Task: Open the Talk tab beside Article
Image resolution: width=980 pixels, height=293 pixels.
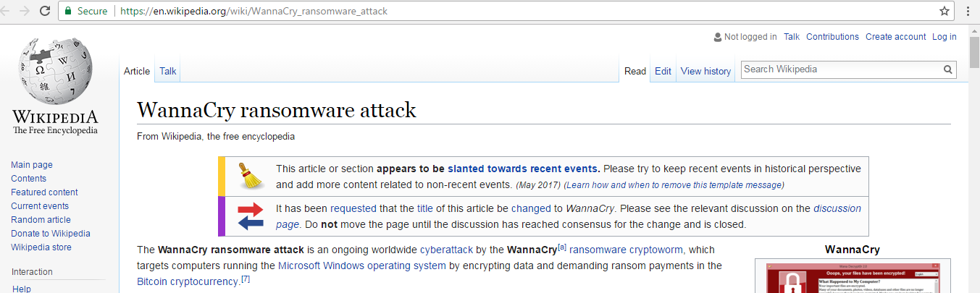Action: (168, 71)
